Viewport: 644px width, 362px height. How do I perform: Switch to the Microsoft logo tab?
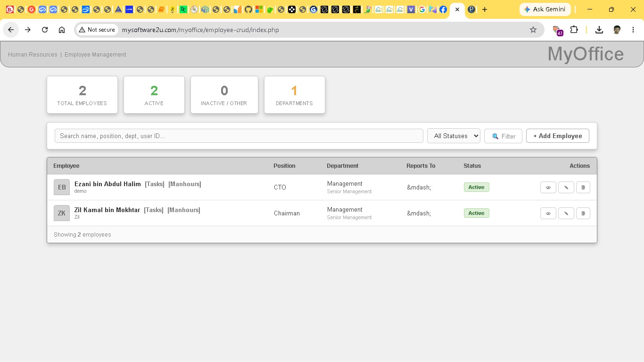(259, 9)
